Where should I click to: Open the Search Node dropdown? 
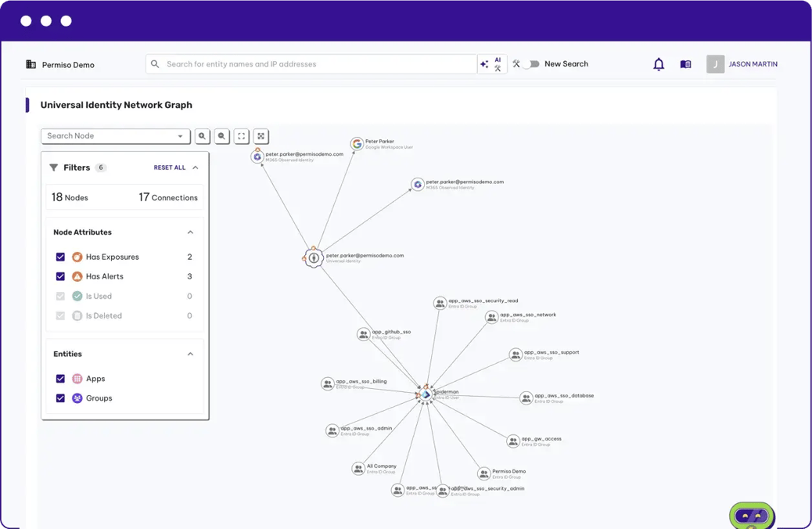click(x=115, y=136)
